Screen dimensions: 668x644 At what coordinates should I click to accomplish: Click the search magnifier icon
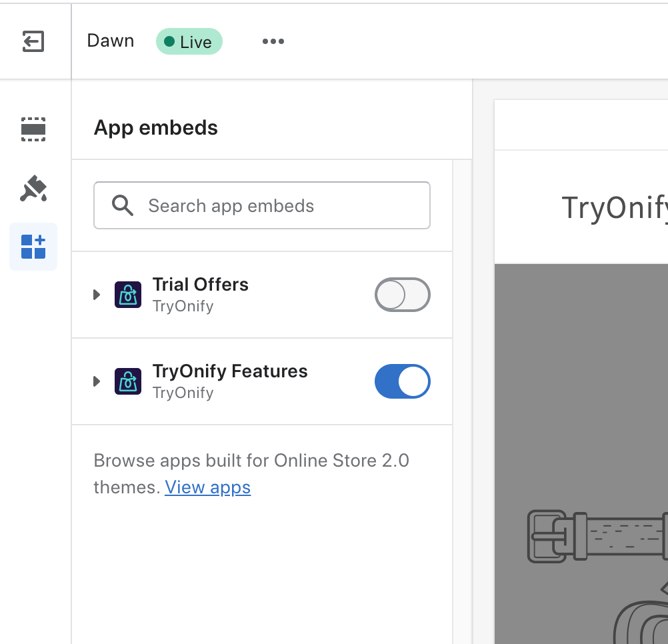point(122,205)
